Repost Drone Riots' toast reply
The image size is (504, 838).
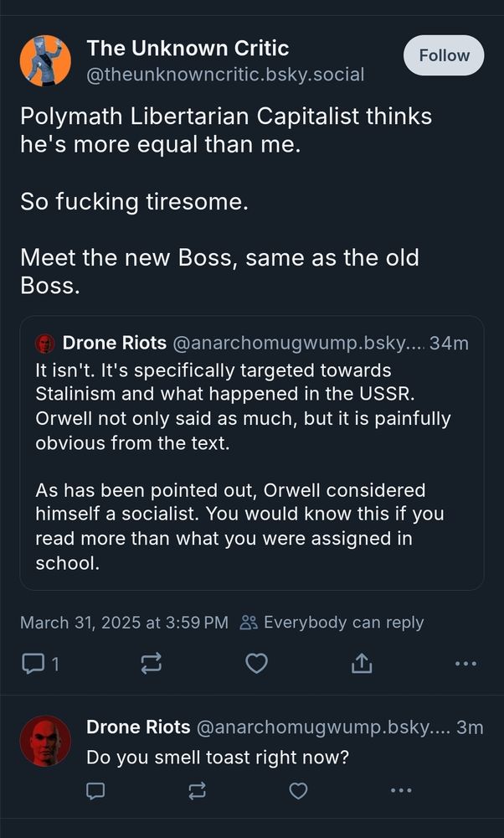pos(197,790)
